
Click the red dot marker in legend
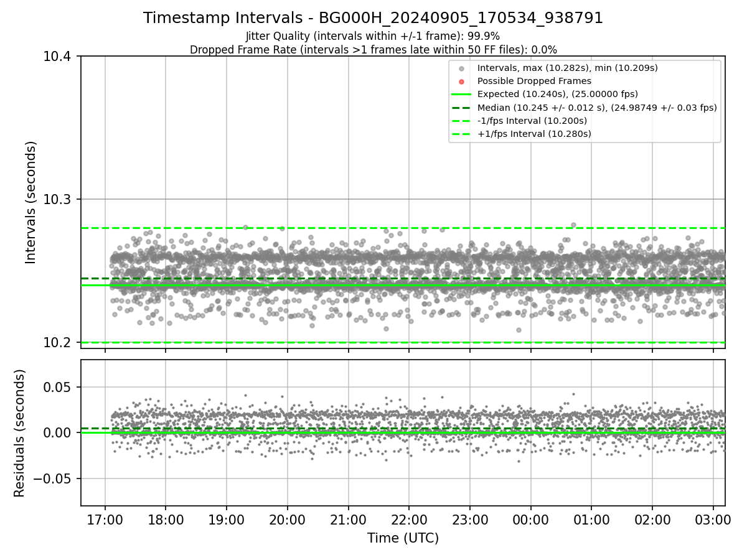coord(461,82)
